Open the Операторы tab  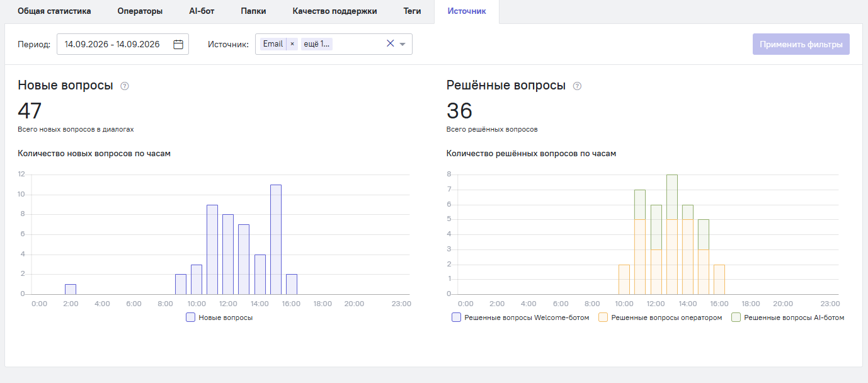pyautogui.click(x=140, y=11)
